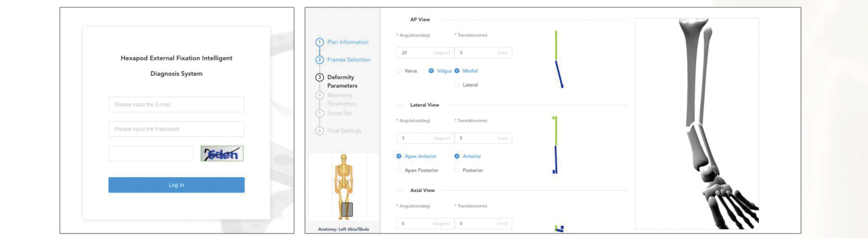Click the E-mail input field
The image size is (868, 238).
pos(176,105)
